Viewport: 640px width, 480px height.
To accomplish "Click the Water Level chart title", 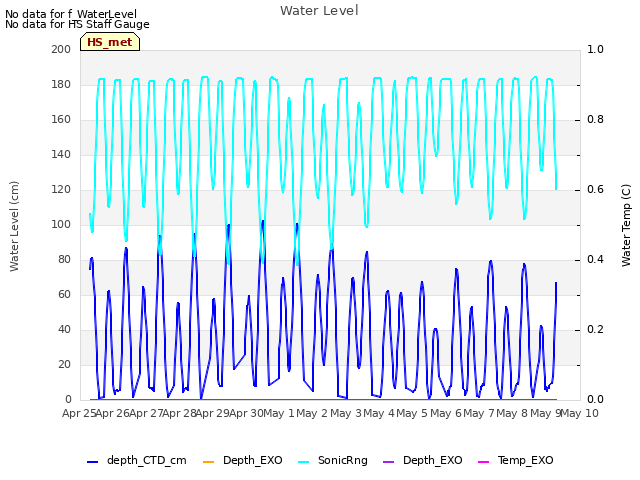I will click(x=319, y=10).
